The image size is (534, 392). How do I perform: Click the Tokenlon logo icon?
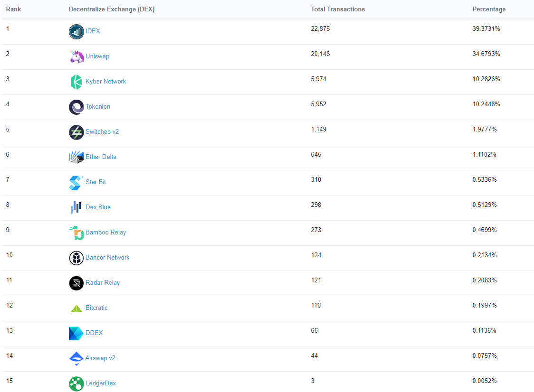coord(76,107)
